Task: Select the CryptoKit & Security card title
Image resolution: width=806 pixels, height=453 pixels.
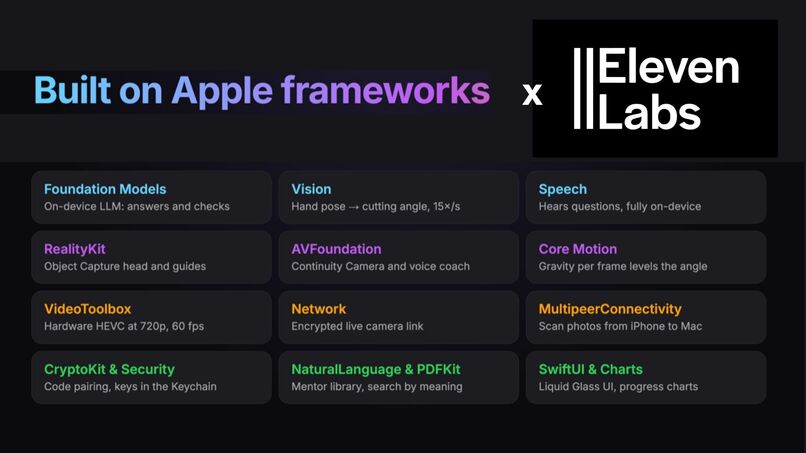Action: tap(109, 369)
